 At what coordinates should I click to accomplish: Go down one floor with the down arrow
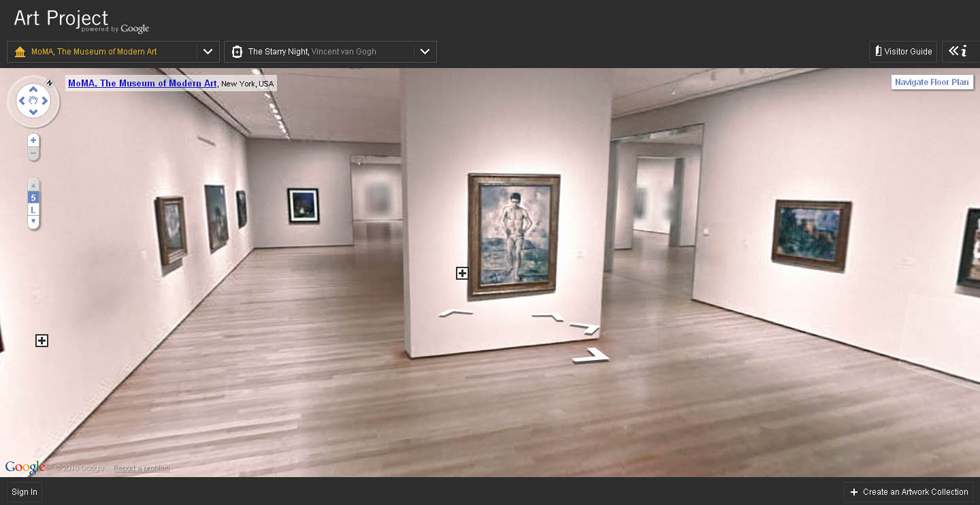point(33,222)
